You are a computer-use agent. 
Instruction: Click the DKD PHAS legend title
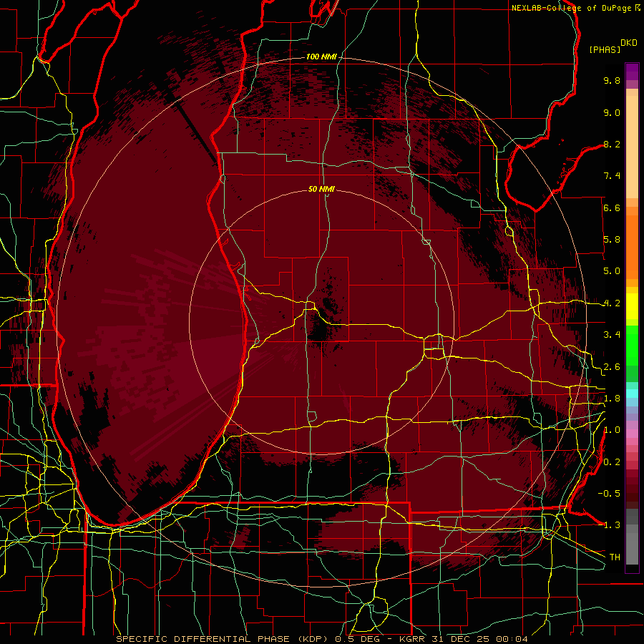coord(613,47)
